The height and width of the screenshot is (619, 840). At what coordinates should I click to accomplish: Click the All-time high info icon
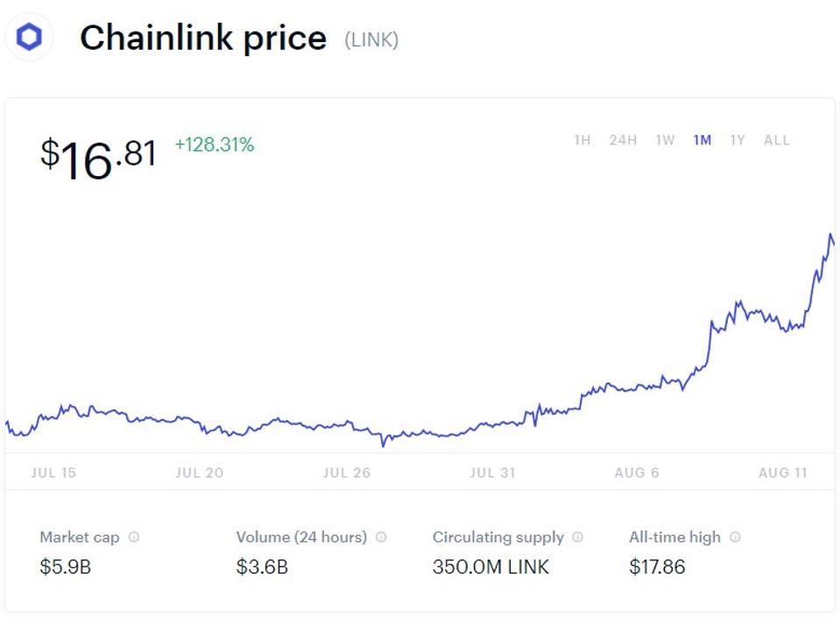[735, 538]
